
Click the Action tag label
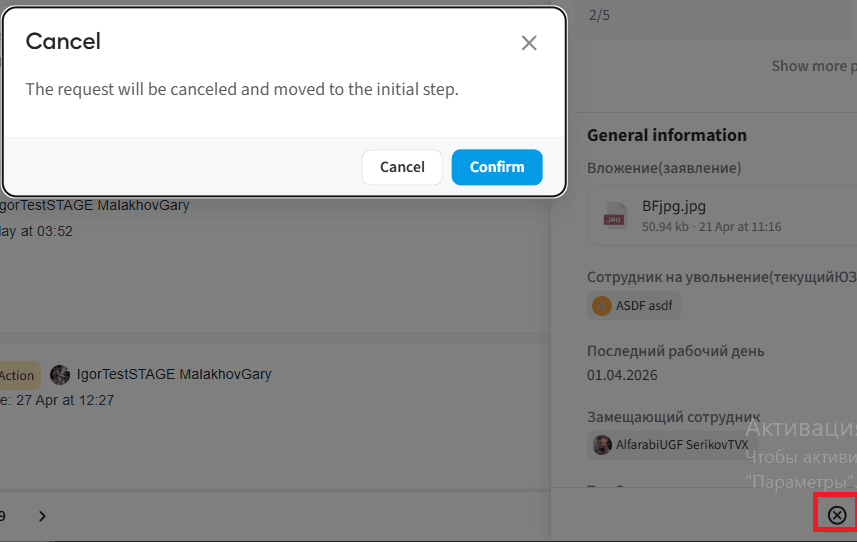[18, 375]
